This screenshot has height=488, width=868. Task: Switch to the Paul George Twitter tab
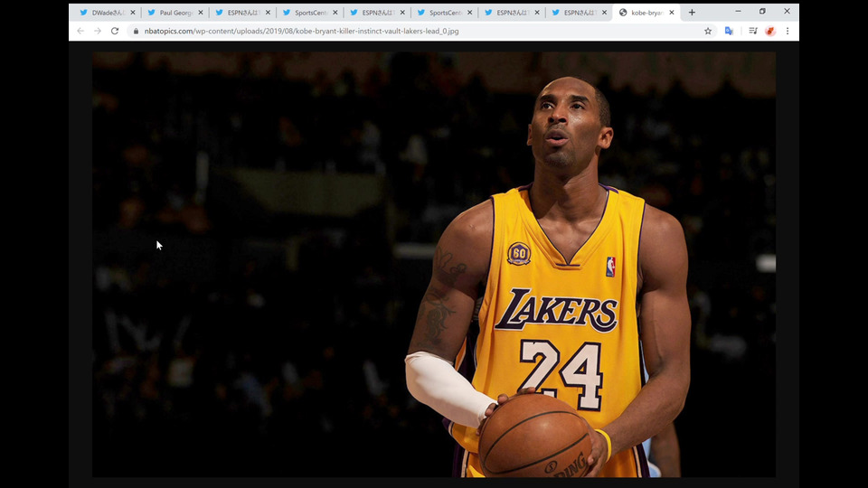(174, 13)
